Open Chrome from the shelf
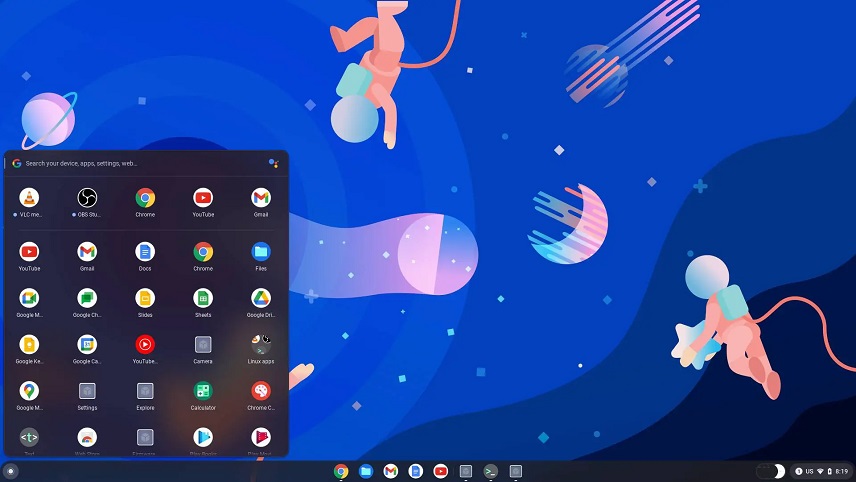The height and width of the screenshot is (482, 856). (x=341, y=471)
